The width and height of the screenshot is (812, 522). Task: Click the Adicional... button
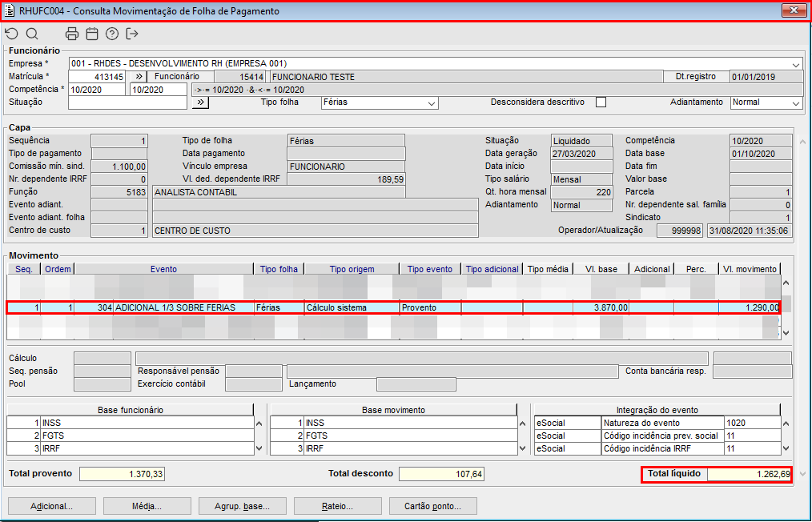pyautogui.click(x=52, y=506)
